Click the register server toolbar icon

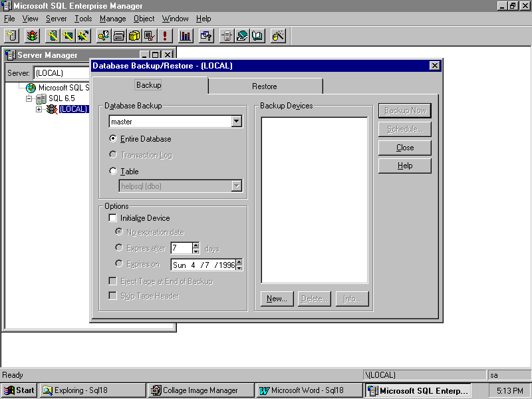click(x=12, y=36)
